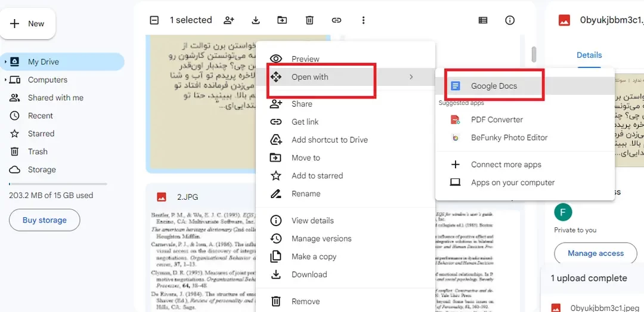The image size is (644, 312).
Task: Click Private to you text
Action: tap(575, 230)
